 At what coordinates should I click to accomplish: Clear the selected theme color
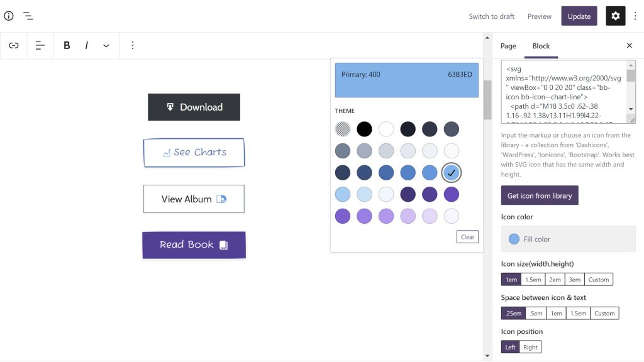point(467,236)
